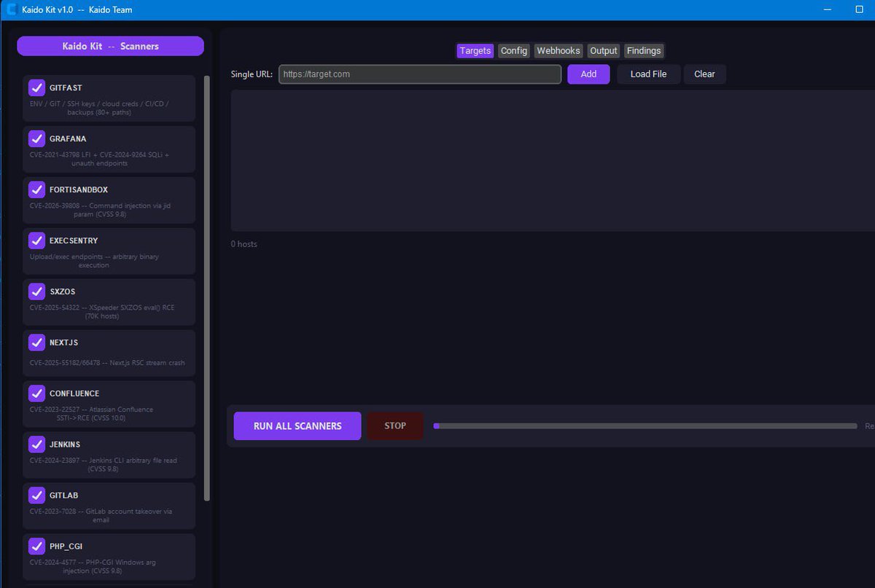This screenshot has width=875, height=588.
Task: Toggle the EXECSENTRY checkbox
Action: click(x=36, y=240)
